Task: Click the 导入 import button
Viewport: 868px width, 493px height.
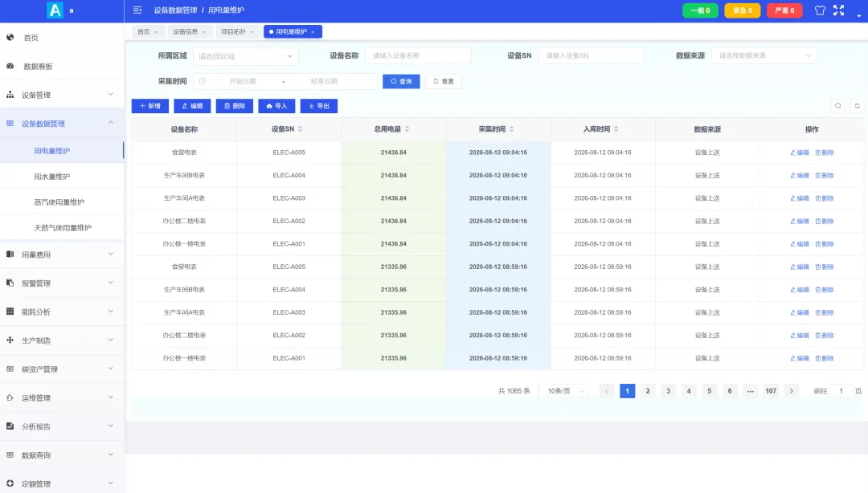Action: point(276,106)
